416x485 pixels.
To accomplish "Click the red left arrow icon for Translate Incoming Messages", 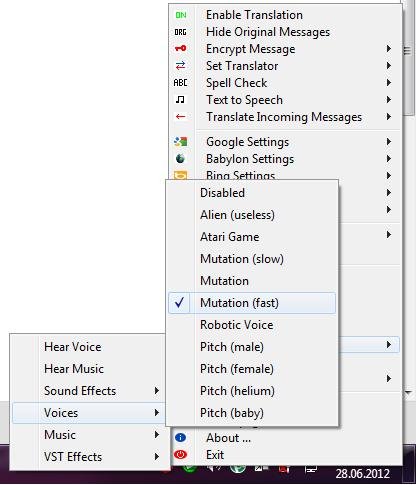I will click(181, 117).
